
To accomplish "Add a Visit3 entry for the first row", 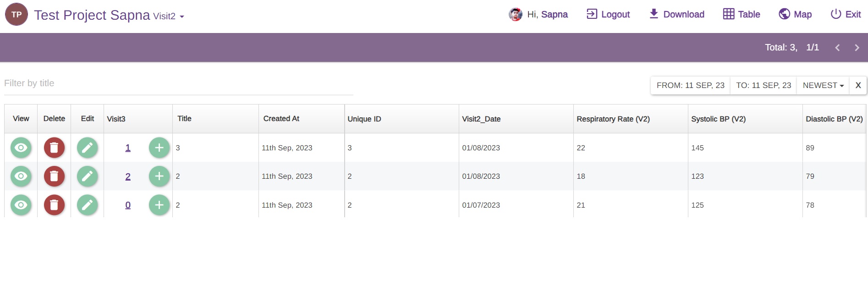I will click(x=159, y=148).
